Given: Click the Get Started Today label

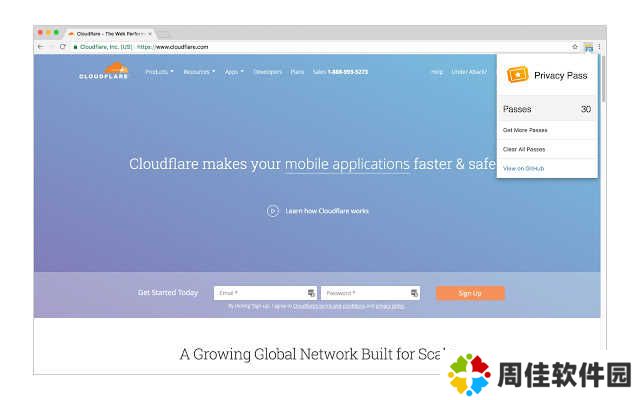Looking at the screenshot, I should (x=168, y=293).
